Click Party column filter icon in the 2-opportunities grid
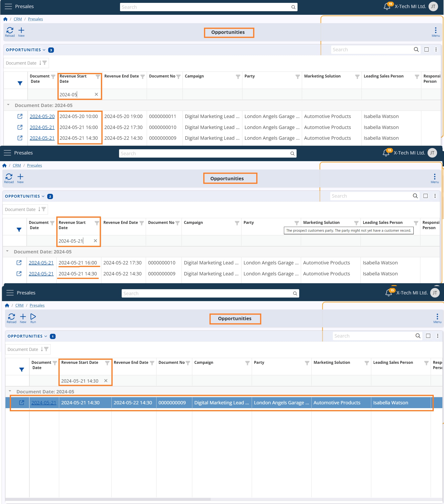 (x=297, y=223)
